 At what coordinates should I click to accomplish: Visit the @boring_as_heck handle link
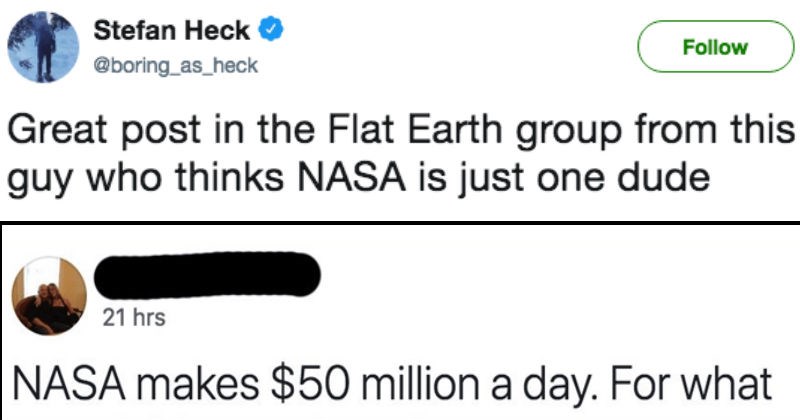pos(176,66)
